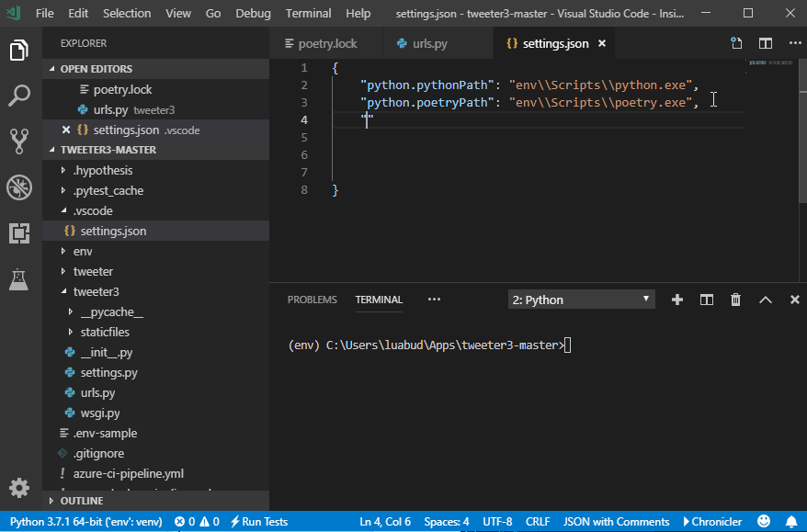Click the Manage gear icon
This screenshot has height=532, width=807.
click(x=19, y=488)
